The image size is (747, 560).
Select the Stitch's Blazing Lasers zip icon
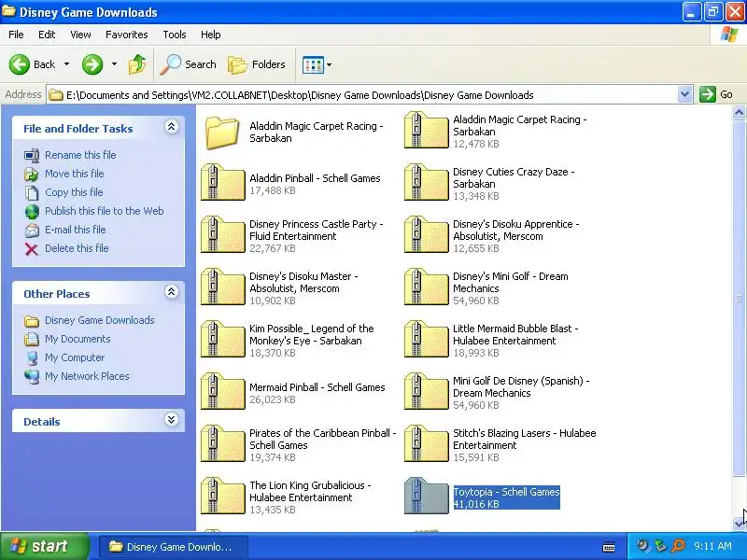426,444
